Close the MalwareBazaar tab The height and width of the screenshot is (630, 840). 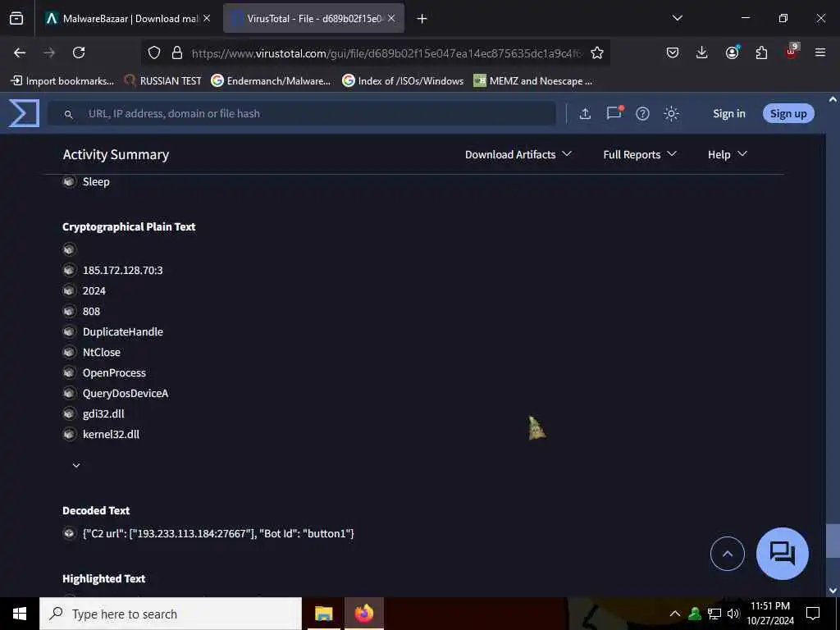coord(207,18)
